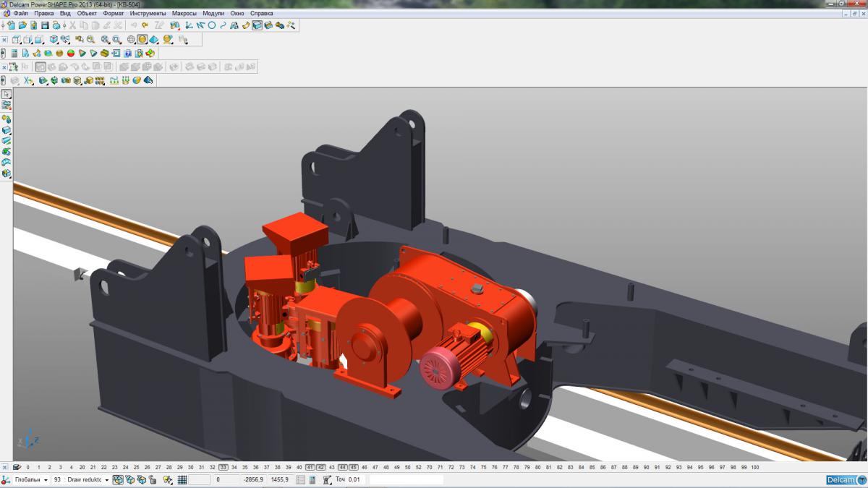Image resolution: width=868 pixels, height=488 pixels.
Task: Open the 93 Draw reduktc level dropdown
Action: point(80,479)
